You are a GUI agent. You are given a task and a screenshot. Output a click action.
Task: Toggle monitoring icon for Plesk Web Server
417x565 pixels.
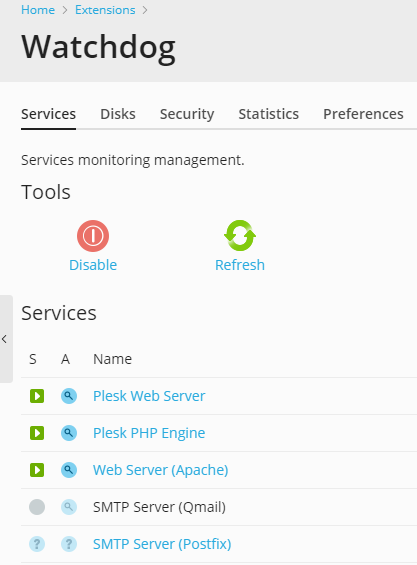point(69,396)
